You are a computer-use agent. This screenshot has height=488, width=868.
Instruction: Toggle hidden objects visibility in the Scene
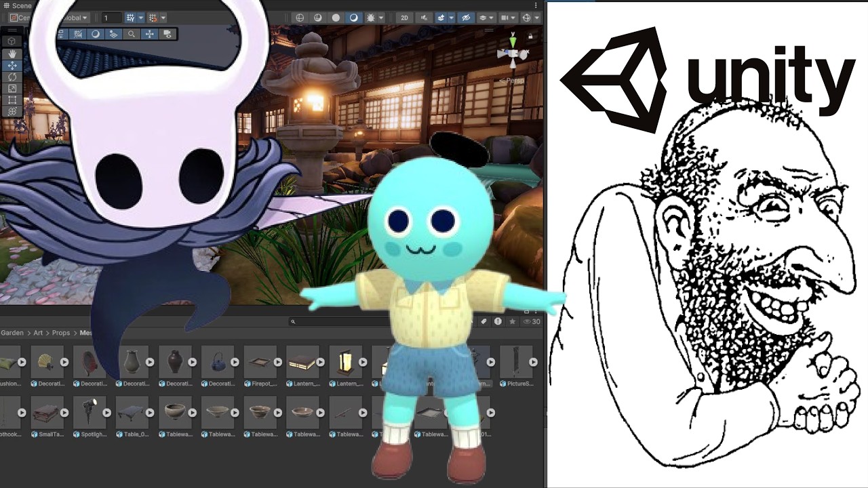point(466,18)
